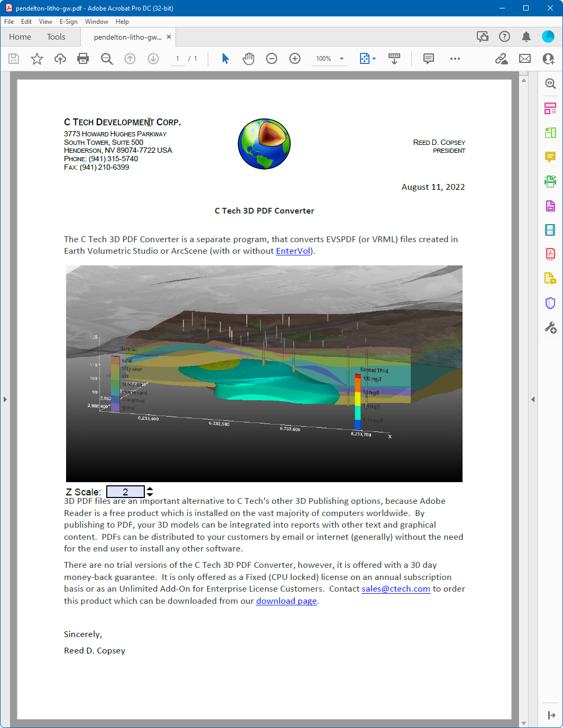This screenshot has width=563, height=728.
Task: Launch the Scan & OCR tool
Action: point(550,181)
